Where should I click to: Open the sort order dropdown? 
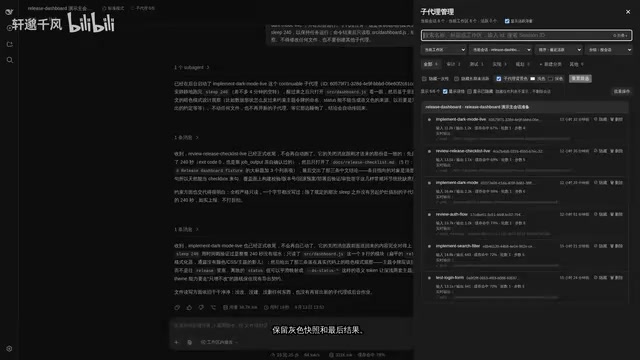(x=559, y=50)
